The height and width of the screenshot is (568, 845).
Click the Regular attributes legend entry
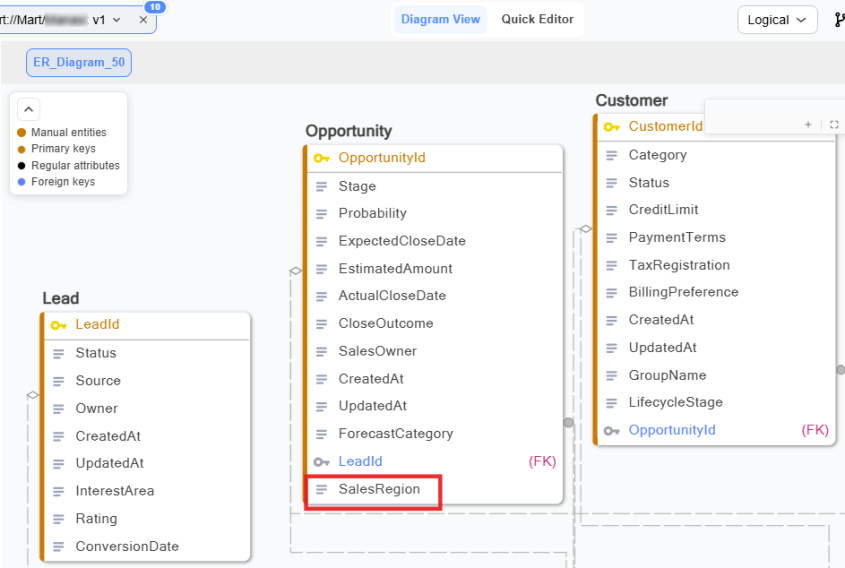[x=68, y=165]
